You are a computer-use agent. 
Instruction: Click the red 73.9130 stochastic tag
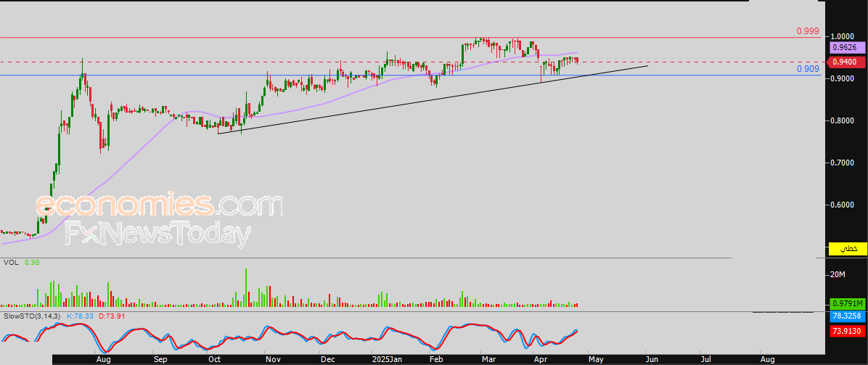click(x=848, y=331)
